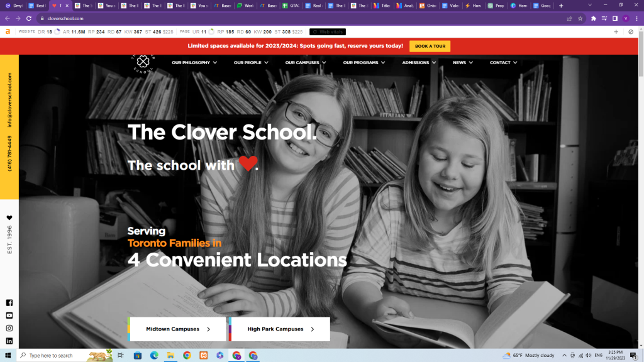
Task: Click the info@cloverschool.com email link
Action: pos(9,100)
